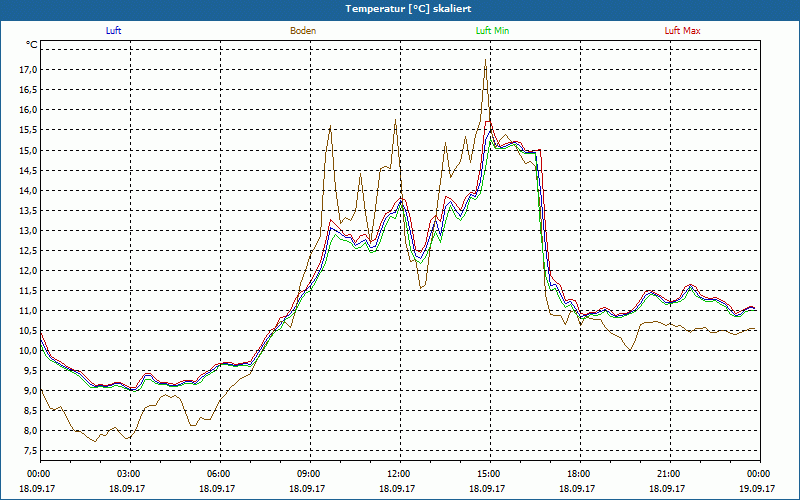Click the 7,5 y-axis value
Image resolution: width=800 pixels, height=500 pixels.
pyautogui.click(x=30, y=451)
